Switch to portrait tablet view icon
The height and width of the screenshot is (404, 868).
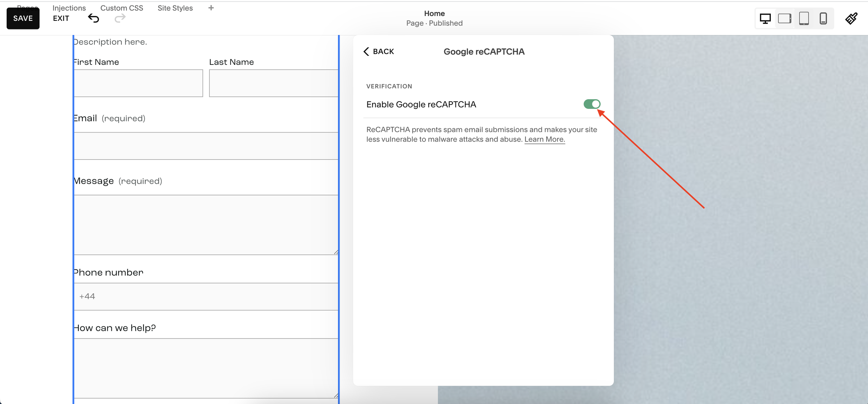tap(804, 18)
